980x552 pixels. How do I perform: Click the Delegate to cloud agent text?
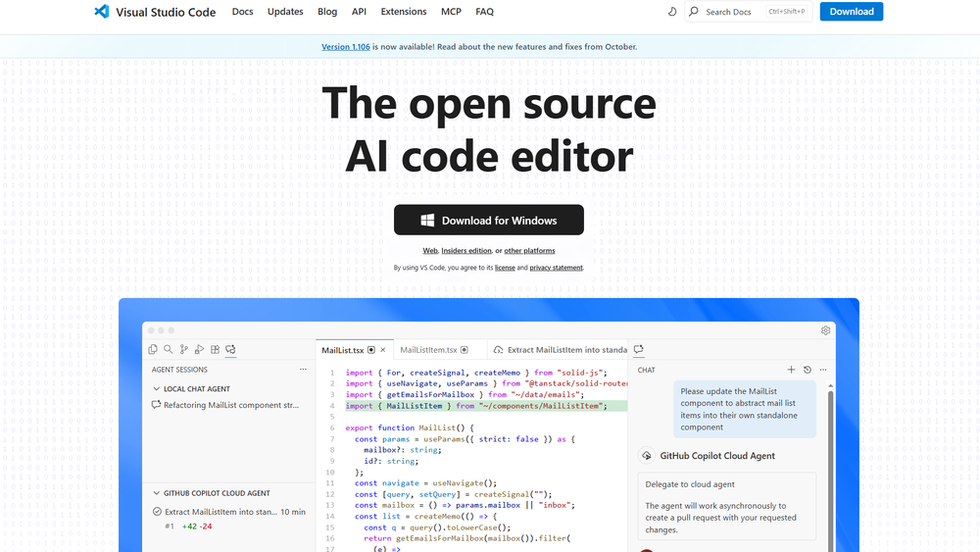690,484
